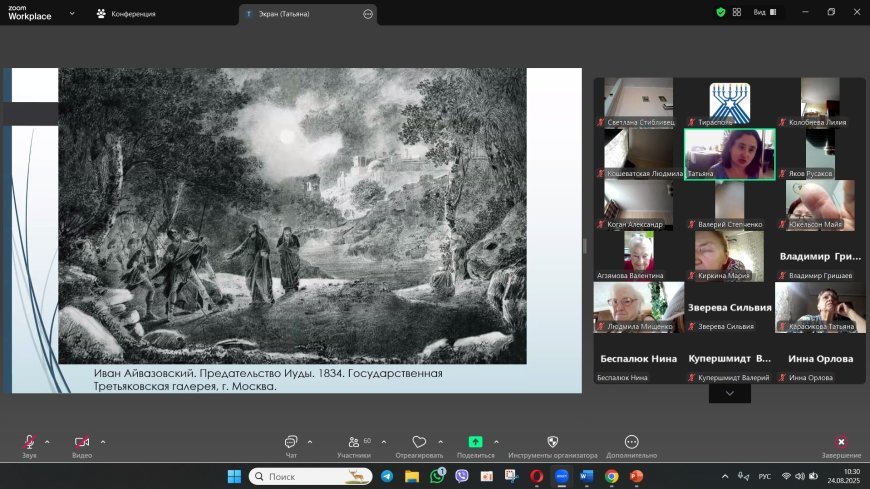Select Колобнева Лилия video tile

[820, 103]
